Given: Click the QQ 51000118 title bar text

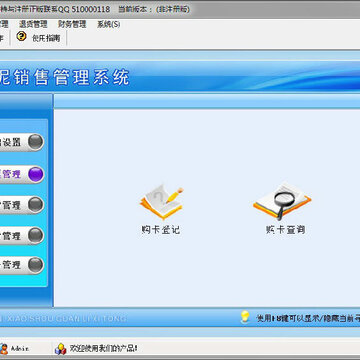Looking at the screenshot, I should click(x=84, y=9).
